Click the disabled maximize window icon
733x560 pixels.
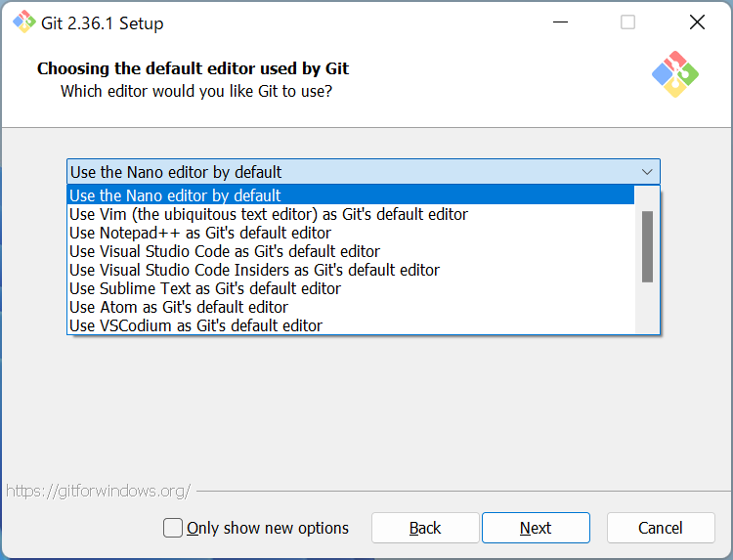[x=627, y=22]
